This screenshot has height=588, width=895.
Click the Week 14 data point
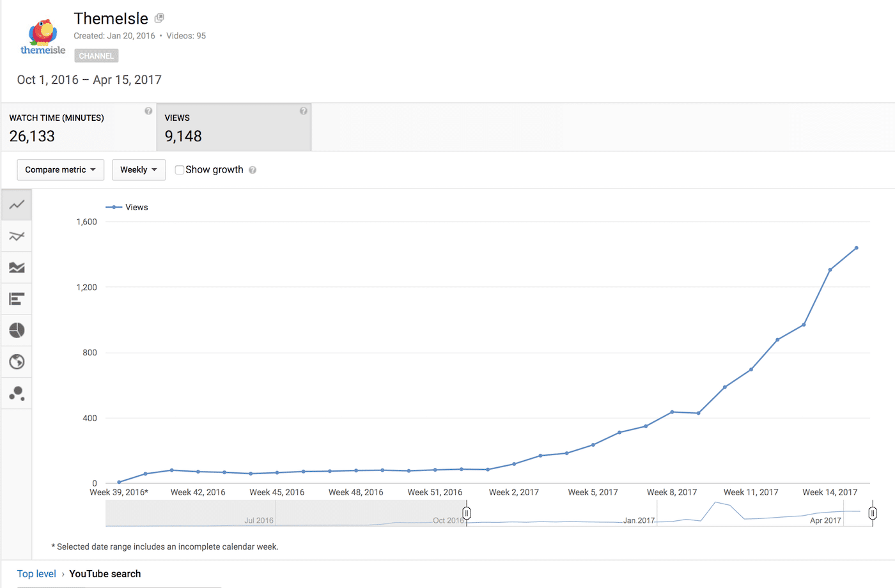(829, 270)
